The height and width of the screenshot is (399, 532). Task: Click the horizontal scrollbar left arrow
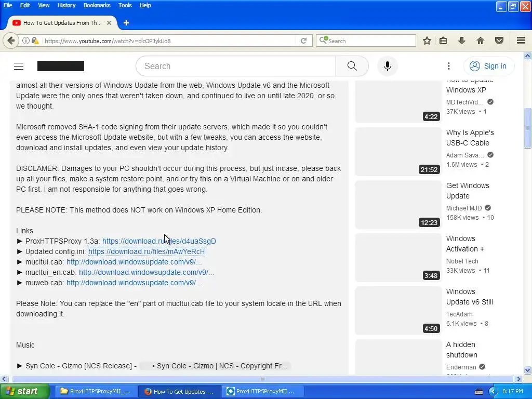(4, 379)
